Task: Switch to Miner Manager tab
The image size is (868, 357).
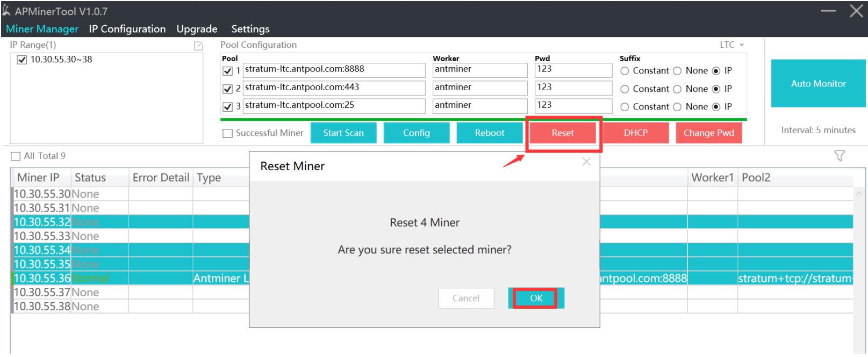Action: pyautogui.click(x=42, y=29)
